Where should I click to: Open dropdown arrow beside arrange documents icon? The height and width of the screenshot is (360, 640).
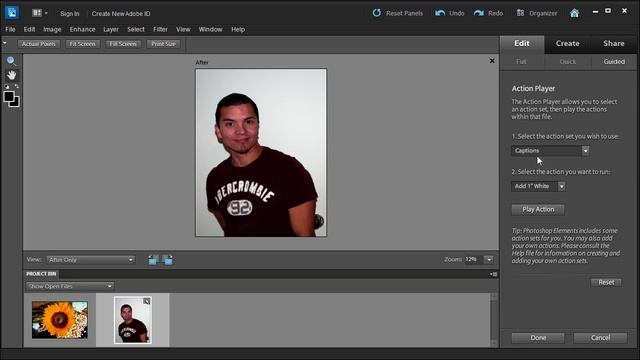[x=46, y=13]
